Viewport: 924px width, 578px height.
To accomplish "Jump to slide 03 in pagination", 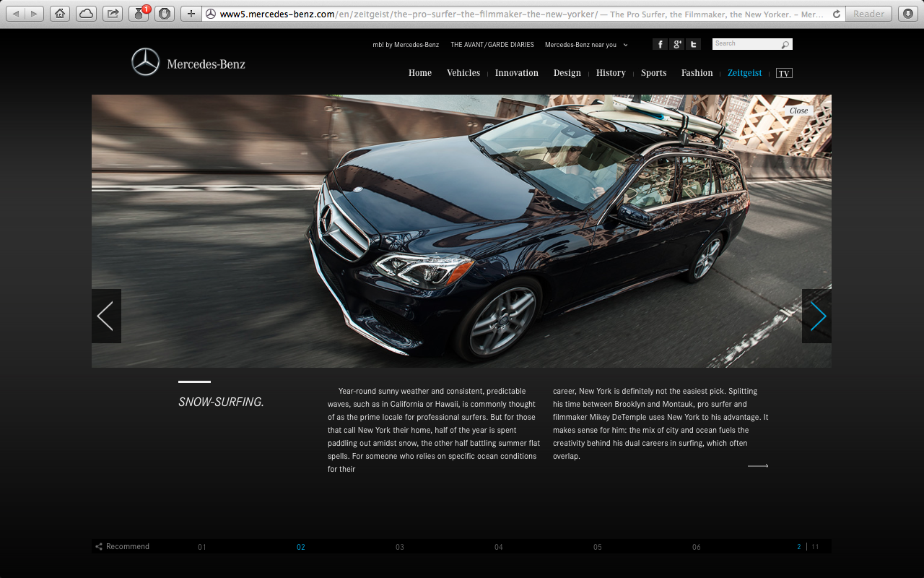I will pos(400,547).
